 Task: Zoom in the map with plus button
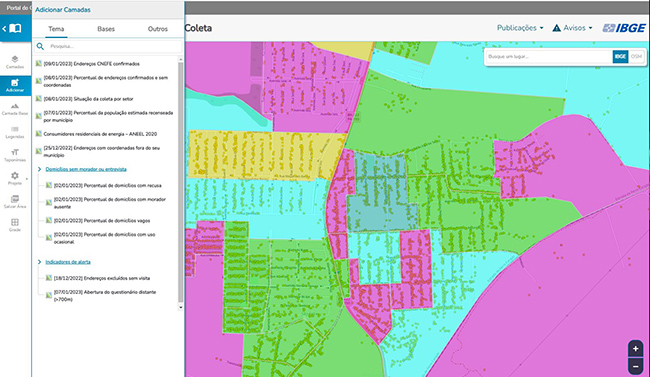[x=635, y=349]
